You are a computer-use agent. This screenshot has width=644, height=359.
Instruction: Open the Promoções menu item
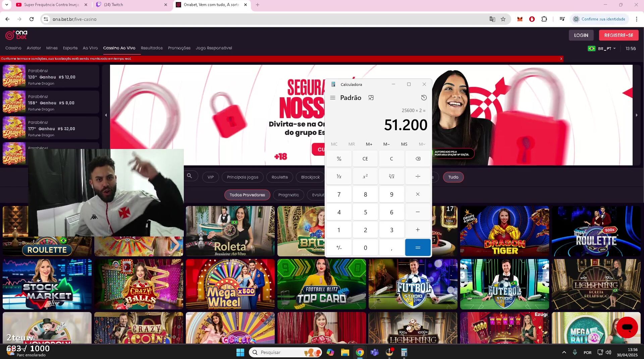179,48
